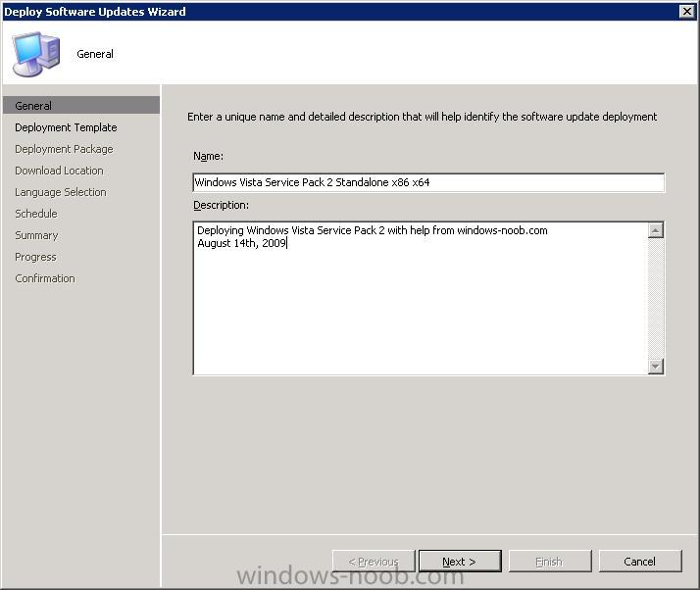Image resolution: width=700 pixels, height=590 pixels.
Task: Click the General heading beside the computer icon
Action: coord(95,54)
